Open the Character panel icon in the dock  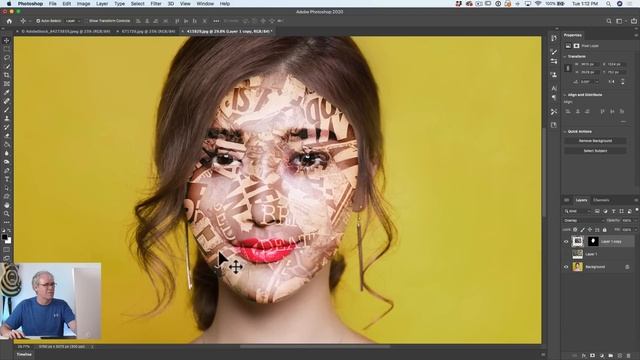point(553,88)
